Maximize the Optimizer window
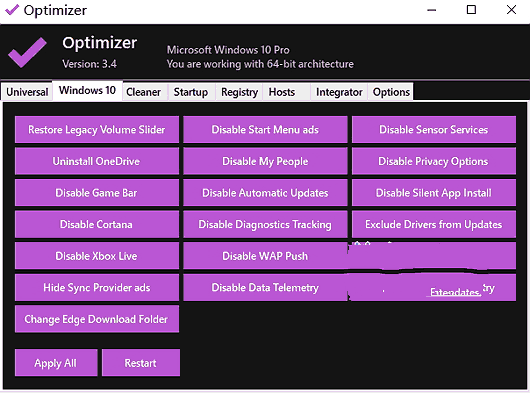 471,10
